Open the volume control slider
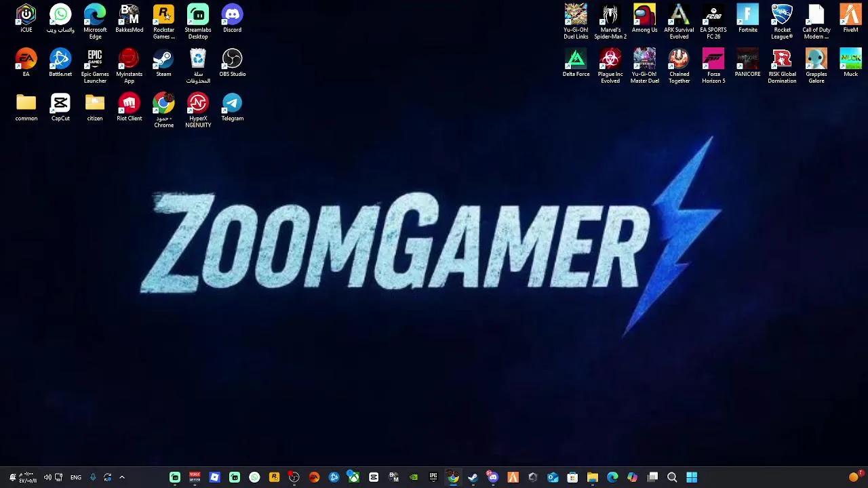 tap(47, 477)
